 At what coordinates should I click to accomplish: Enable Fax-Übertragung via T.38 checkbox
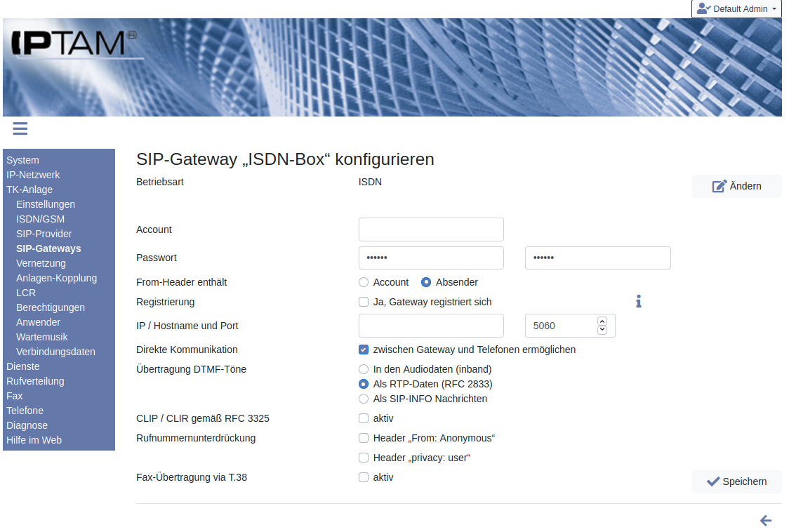coord(364,477)
